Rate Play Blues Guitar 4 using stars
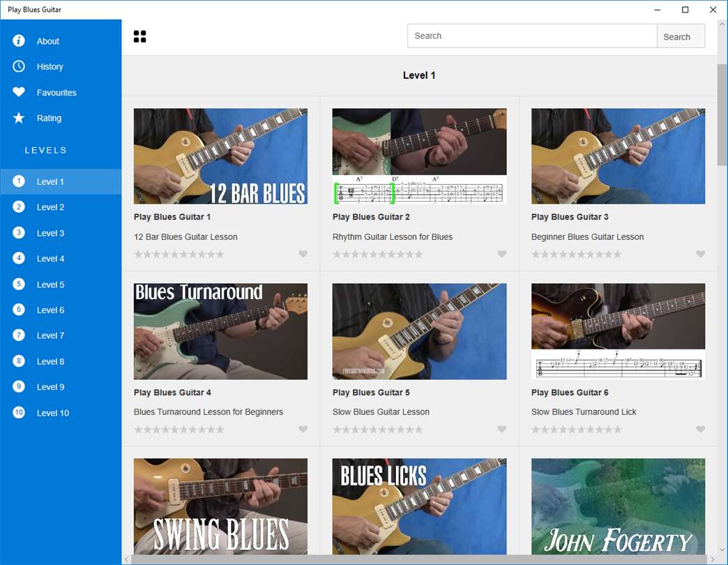The height and width of the screenshot is (565, 728). click(179, 430)
